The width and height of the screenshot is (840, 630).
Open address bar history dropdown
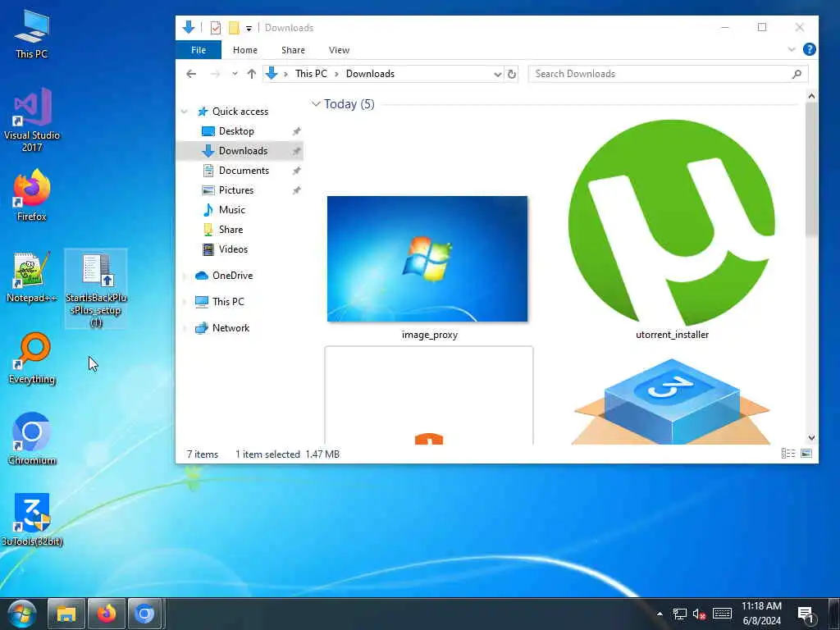click(x=498, y=74)
